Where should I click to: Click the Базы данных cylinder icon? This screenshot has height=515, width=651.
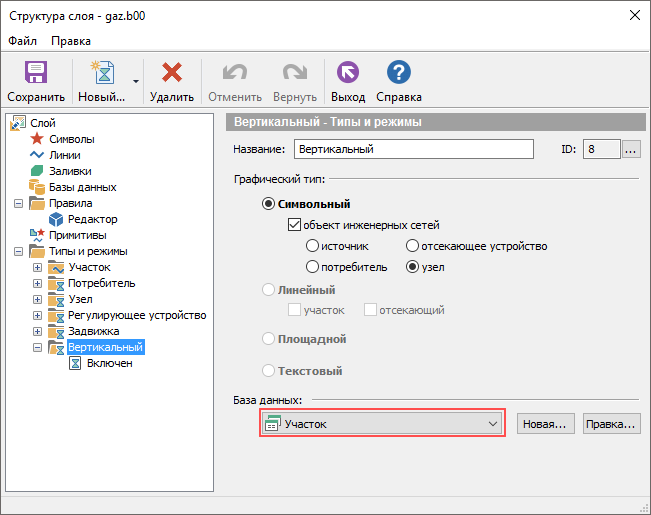point(37,187)
